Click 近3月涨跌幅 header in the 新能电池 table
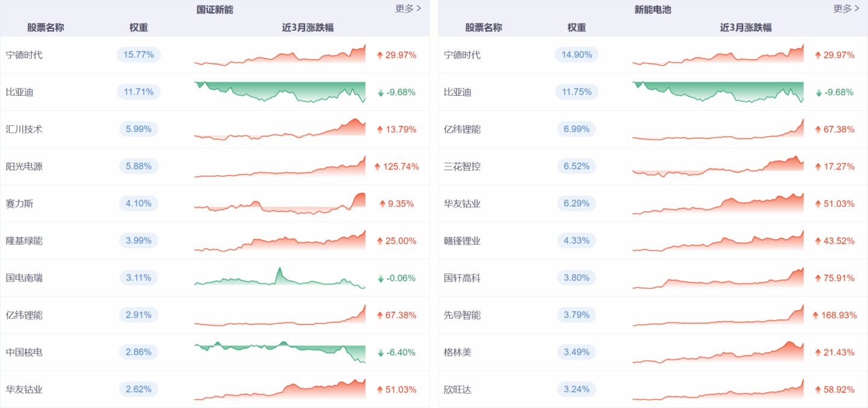The height and width of the screenshot is (408, 868). click(746, 27)
